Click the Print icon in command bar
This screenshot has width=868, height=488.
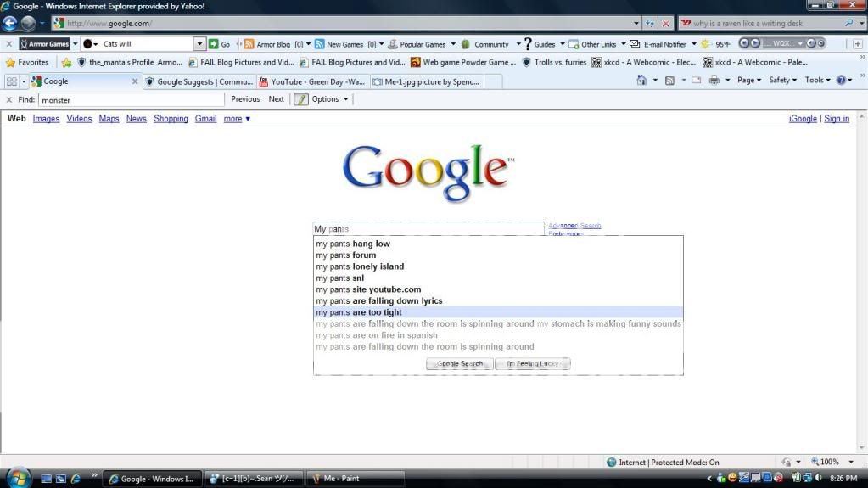click(x=714, y=81)
